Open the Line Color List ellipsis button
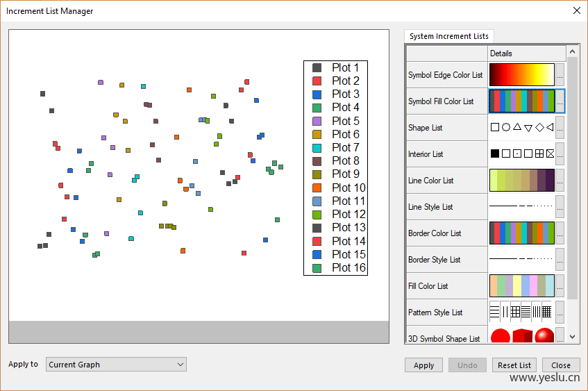588x391 pixels. click(x=560, y=181)
